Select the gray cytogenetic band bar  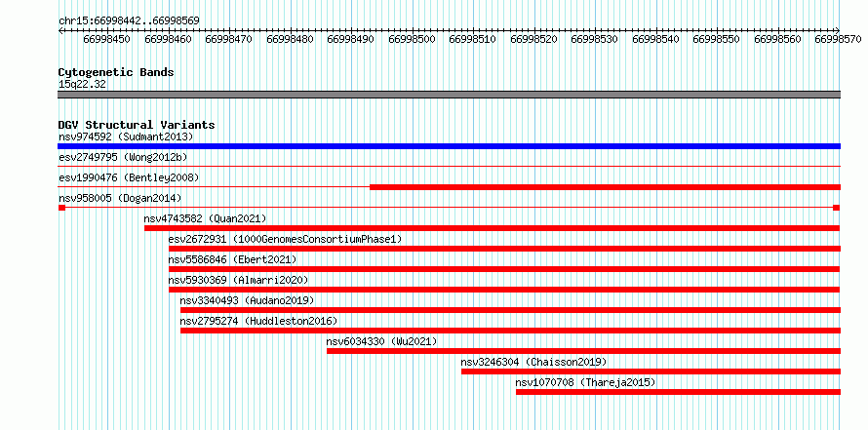tap(449, 95)
